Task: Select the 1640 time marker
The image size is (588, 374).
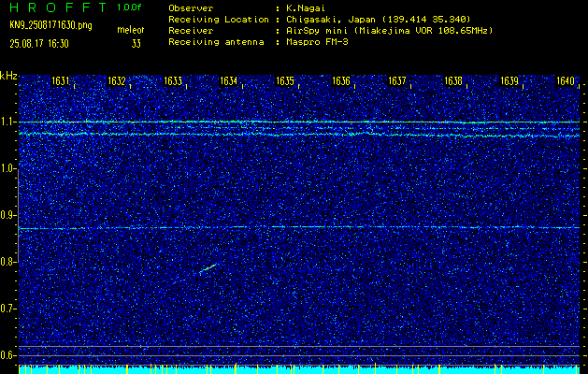Action: pyautogui.click(x=566, y=81)
